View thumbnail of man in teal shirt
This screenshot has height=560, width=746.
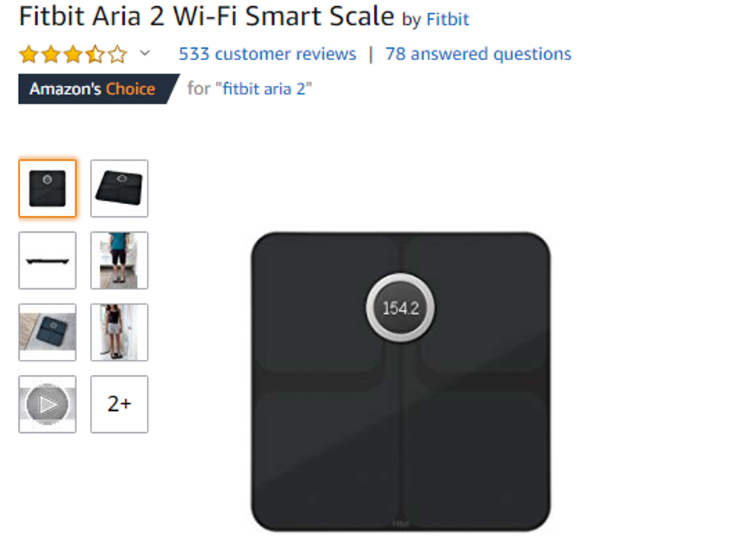[120, 260]
